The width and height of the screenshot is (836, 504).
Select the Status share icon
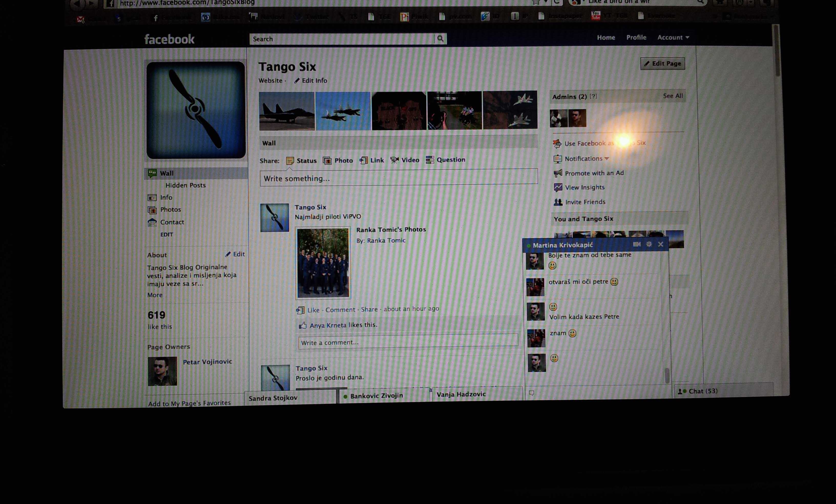point(290,161)
